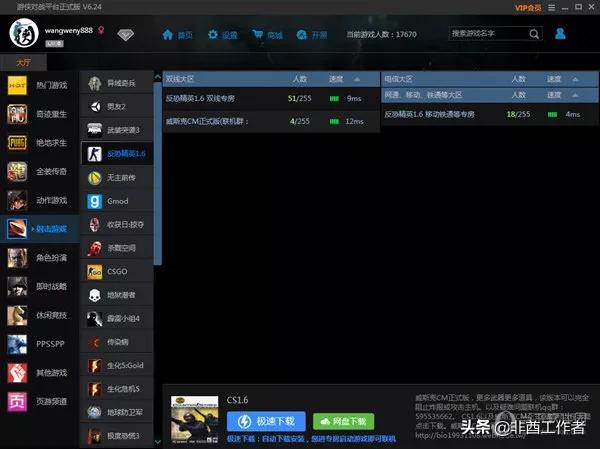
Task: Switch to the 大厅 tab
Action: pos(23,62)
